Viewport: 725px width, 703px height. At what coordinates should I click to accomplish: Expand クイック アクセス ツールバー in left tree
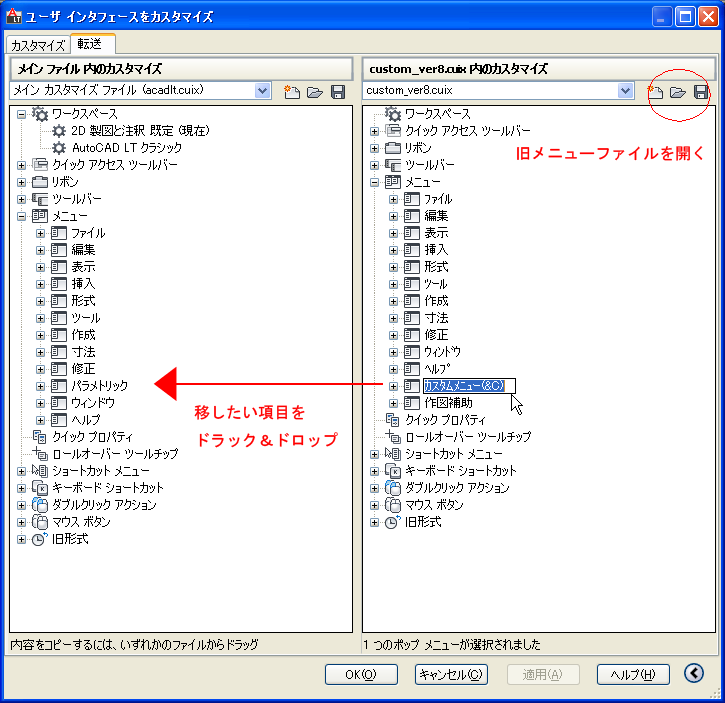point(21,165)
